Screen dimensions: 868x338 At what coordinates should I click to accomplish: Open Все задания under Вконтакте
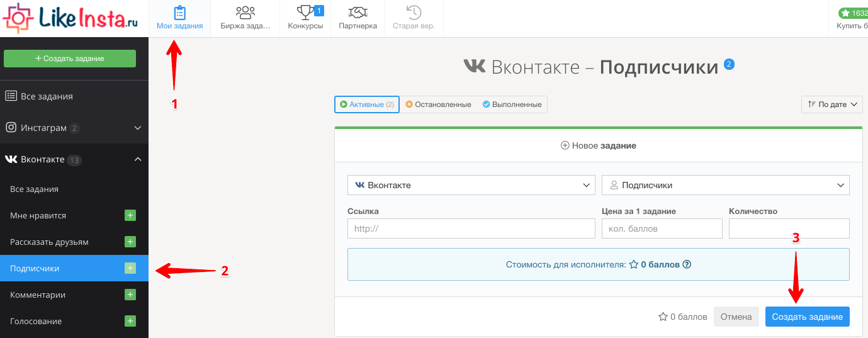point(74,189)
